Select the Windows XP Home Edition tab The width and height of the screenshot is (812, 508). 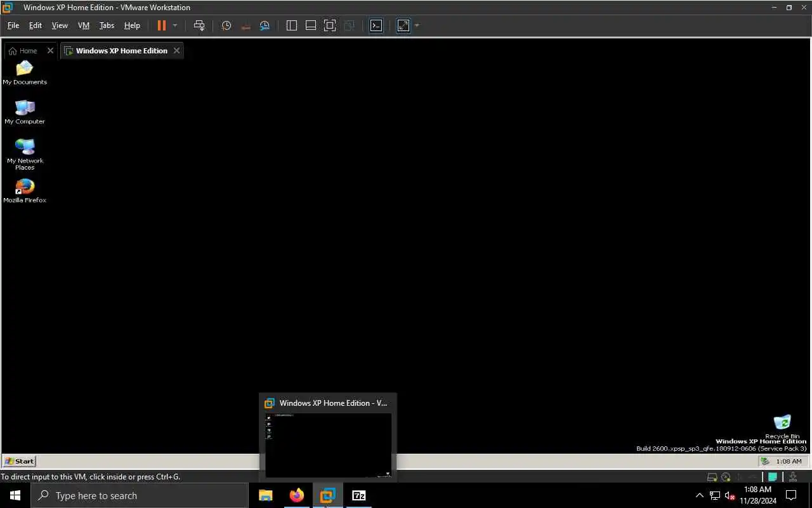121,51
